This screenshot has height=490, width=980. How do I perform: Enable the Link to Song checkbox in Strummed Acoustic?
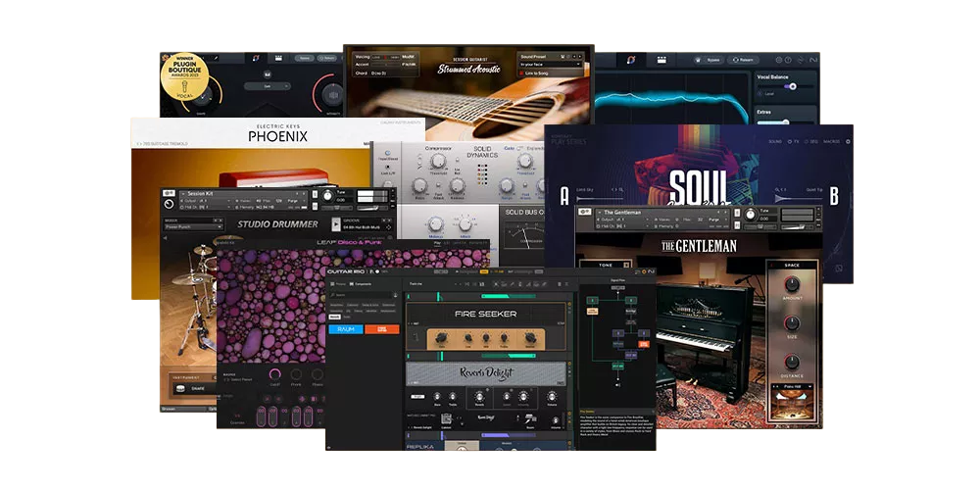tap(521, 73)
